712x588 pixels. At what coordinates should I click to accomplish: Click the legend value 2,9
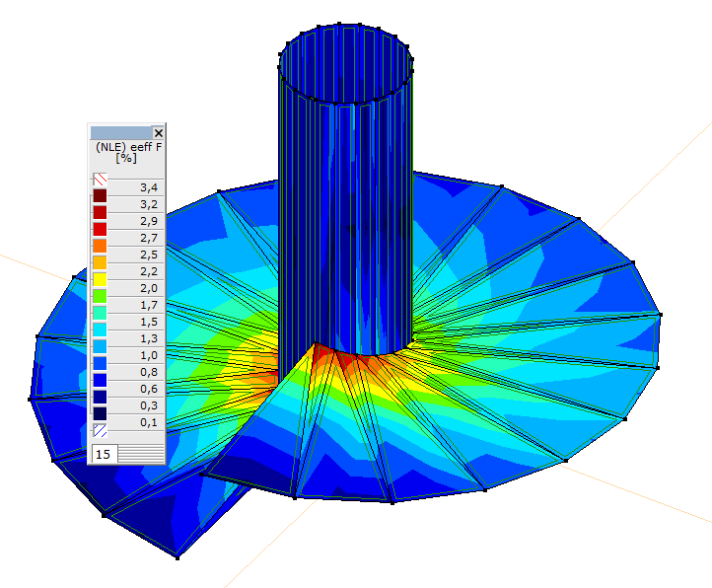[x=149, y=221]
